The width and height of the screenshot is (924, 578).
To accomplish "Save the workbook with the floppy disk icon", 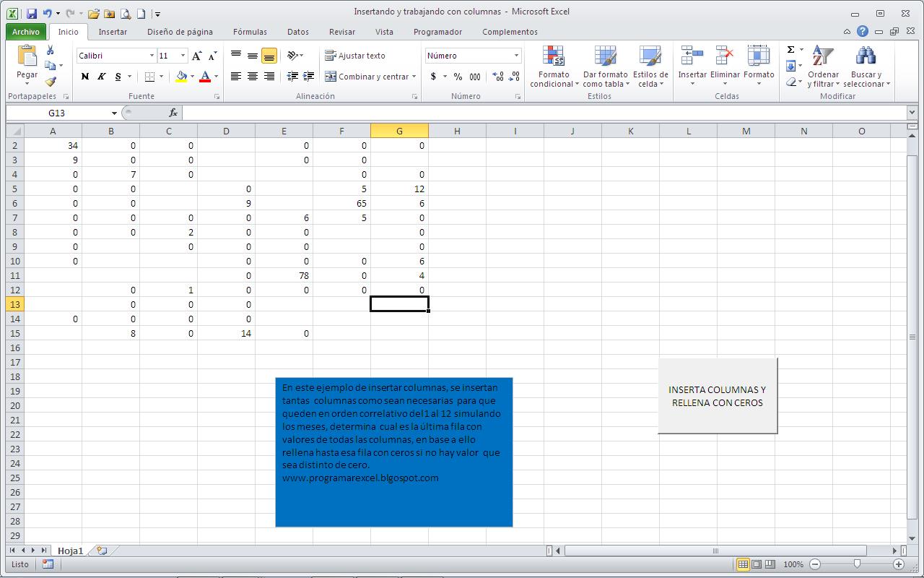I will [31, 14].
